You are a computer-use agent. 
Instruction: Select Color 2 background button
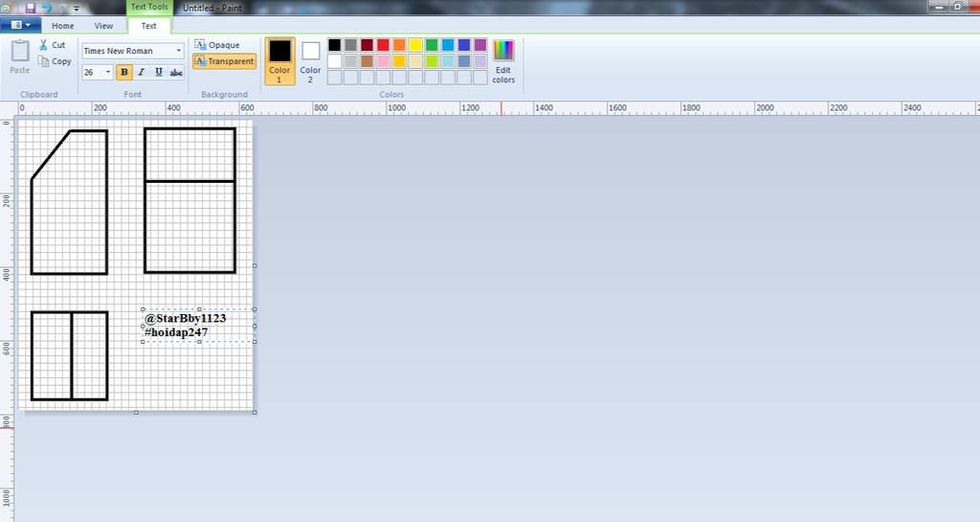pyautogui.click(x=310, y=60)
